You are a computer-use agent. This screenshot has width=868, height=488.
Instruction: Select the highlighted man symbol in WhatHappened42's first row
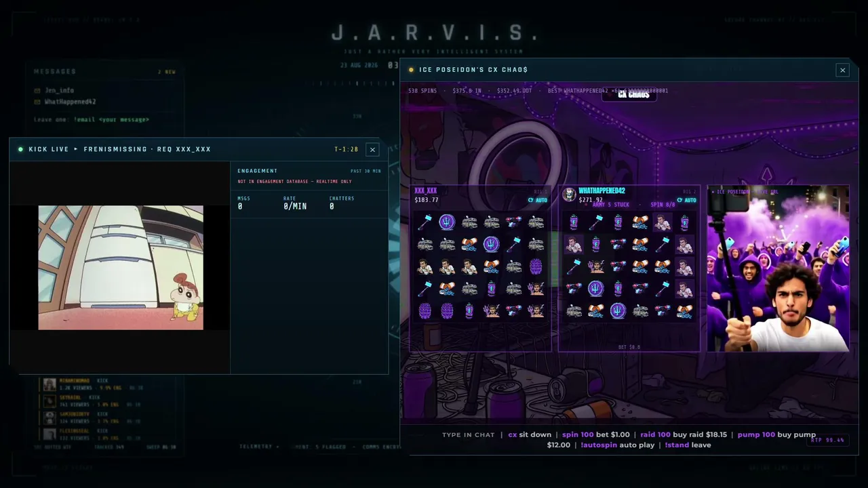pyautogui.click(x=662, y=222)
